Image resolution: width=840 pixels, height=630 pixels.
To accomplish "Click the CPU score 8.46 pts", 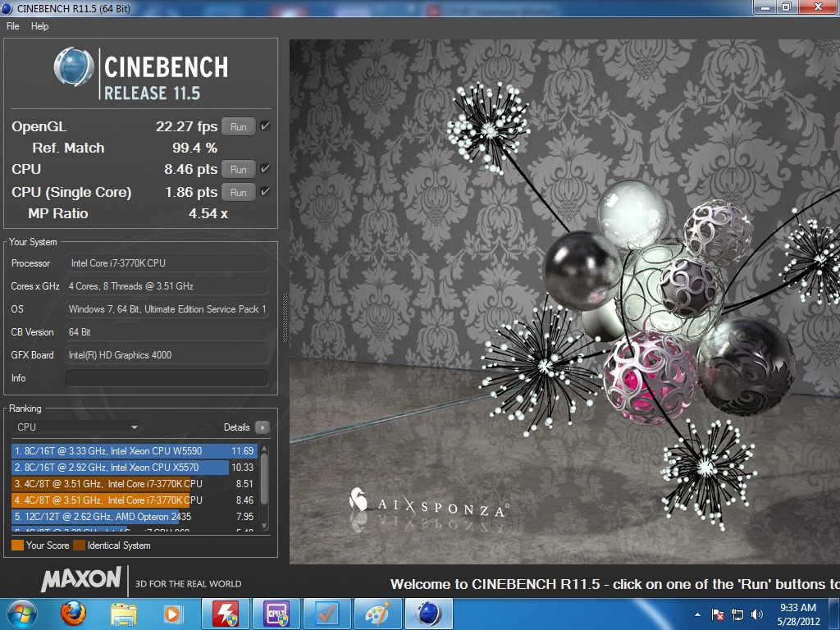I will pyautogui.click(x=190, y=169).
